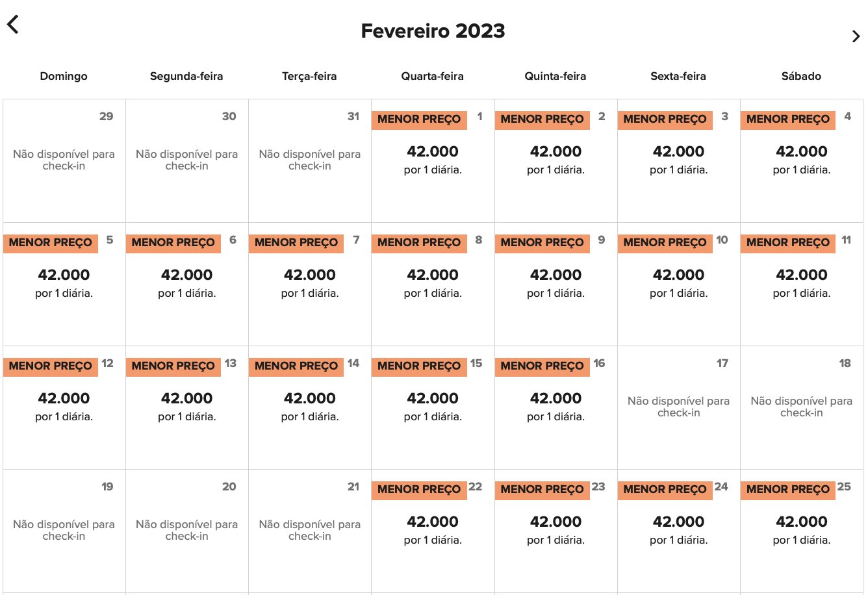Screen dimensions: 868x595
Task: Select February 25 date cell
Action: 802,531
